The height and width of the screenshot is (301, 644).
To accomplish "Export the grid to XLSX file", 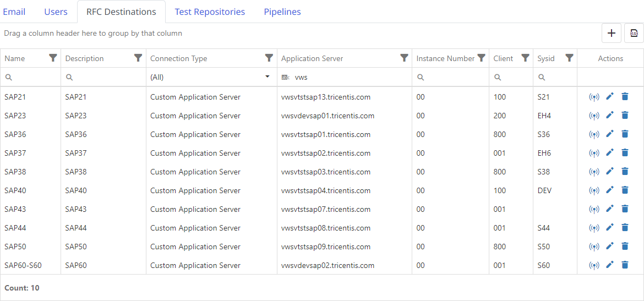I will (634, 33).
